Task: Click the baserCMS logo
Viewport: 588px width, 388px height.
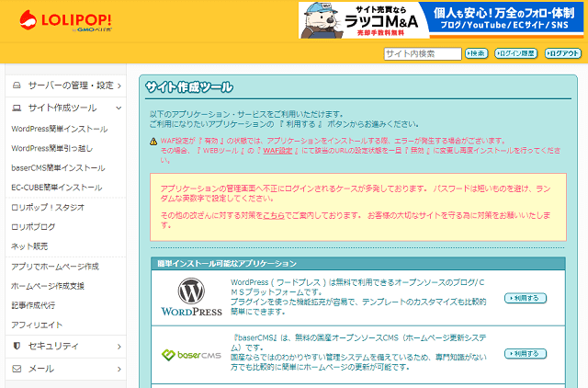Action: point(191,355)
